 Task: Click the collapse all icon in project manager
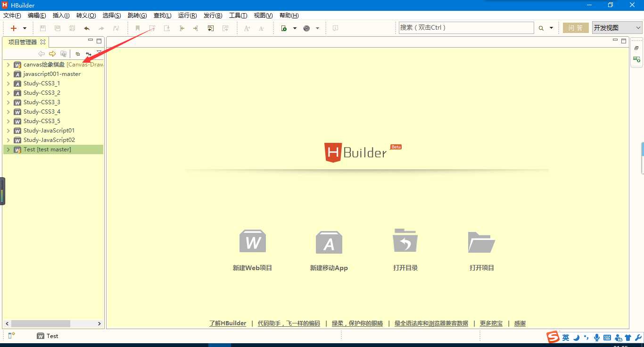click(x=78, y=54)
